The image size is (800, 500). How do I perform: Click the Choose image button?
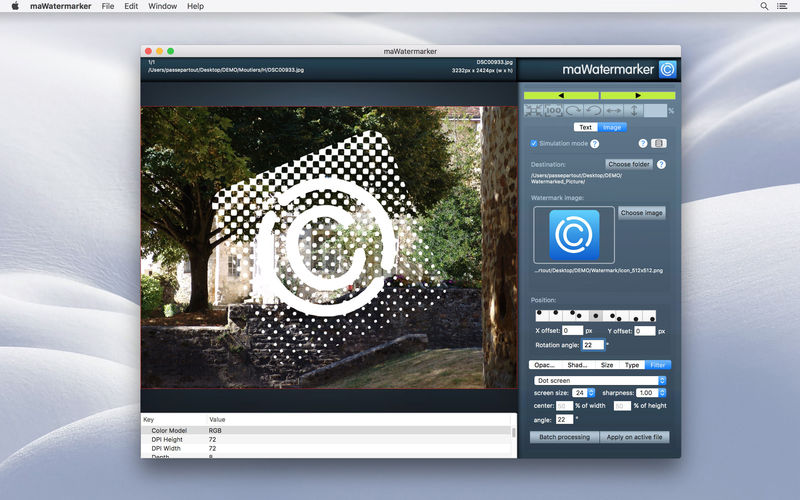642,213
